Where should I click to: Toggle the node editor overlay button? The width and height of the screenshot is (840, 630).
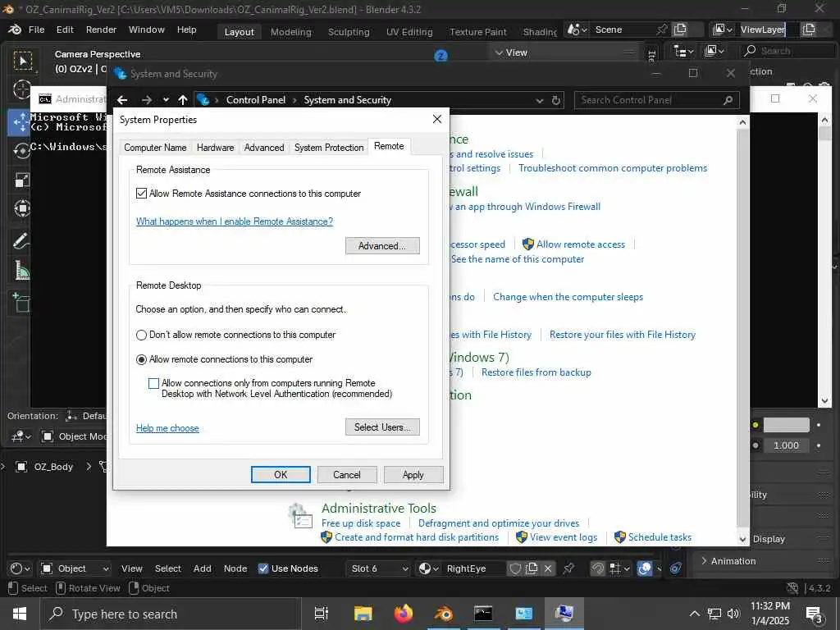pyautogui.click(x=645, y=568)
